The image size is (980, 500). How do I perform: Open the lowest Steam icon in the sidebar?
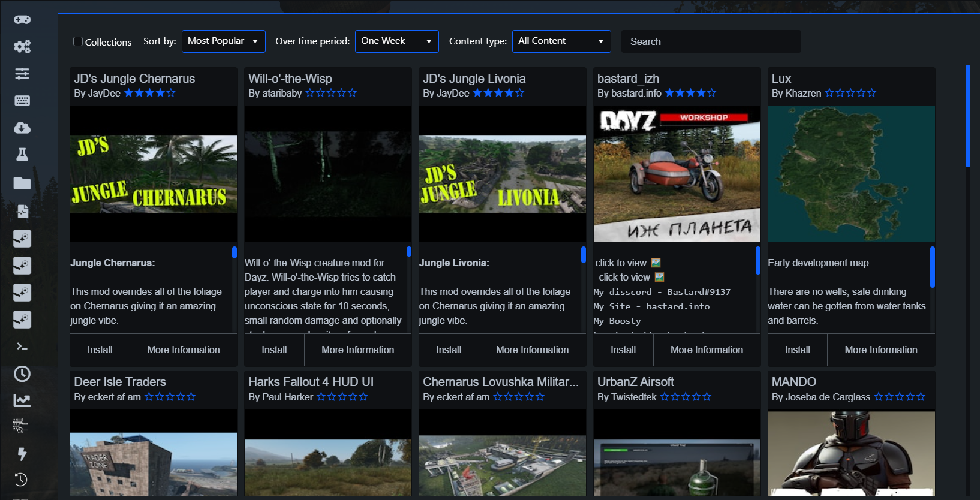coord(22,320)
